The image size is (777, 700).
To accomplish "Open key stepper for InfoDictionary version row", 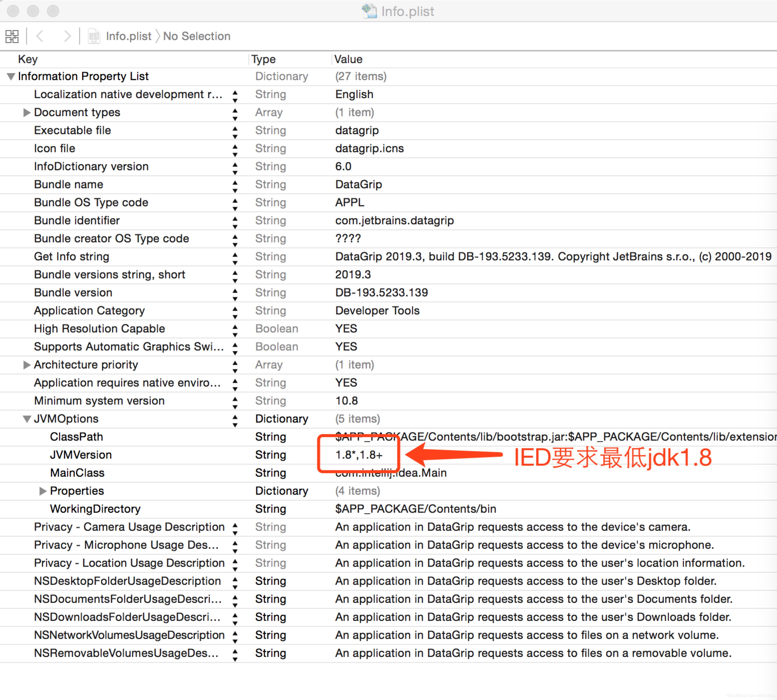I will pos(235,169).
